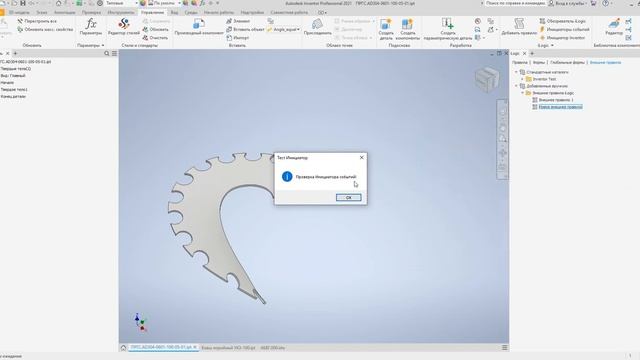Screen dimensions: 640x360
Task: Open the model browser hamburger menu
Action: [114, 53]
